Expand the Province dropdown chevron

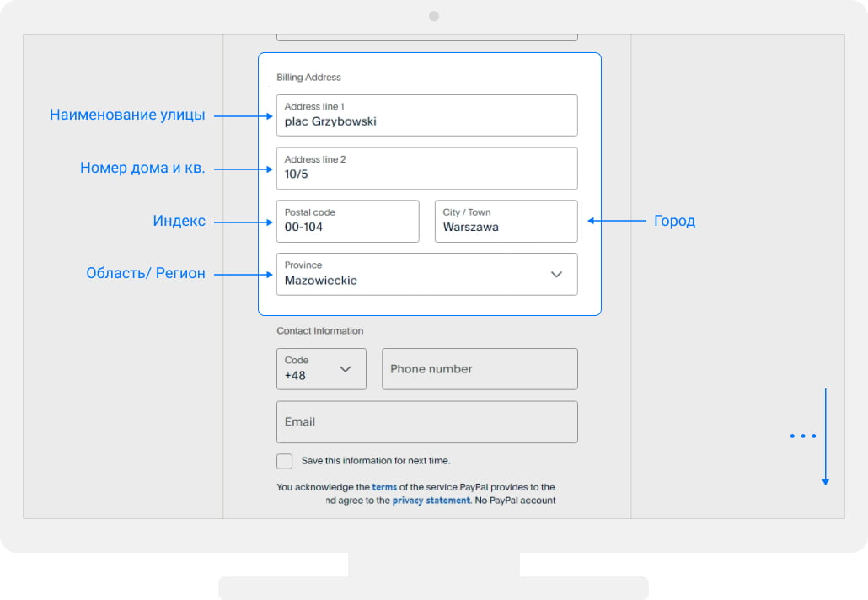[x=556, y=274]
